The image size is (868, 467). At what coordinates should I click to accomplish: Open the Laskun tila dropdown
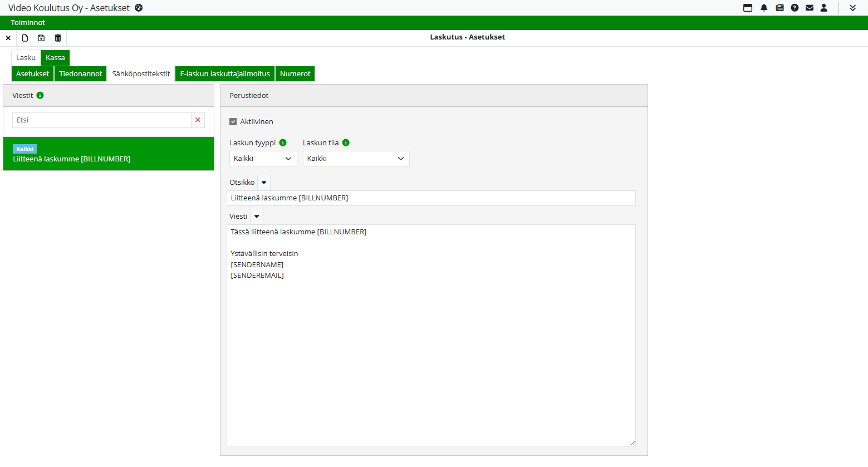[x=356, y=159]
